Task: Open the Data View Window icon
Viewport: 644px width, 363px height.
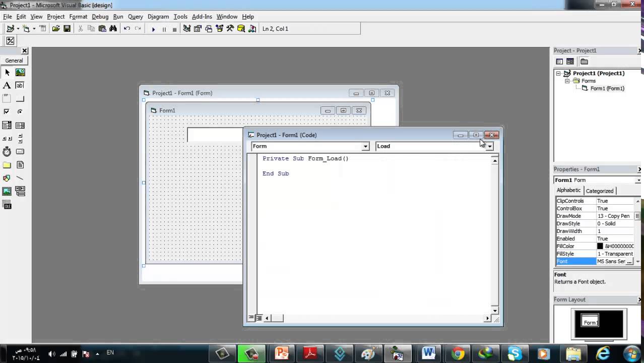Action: 241,29
